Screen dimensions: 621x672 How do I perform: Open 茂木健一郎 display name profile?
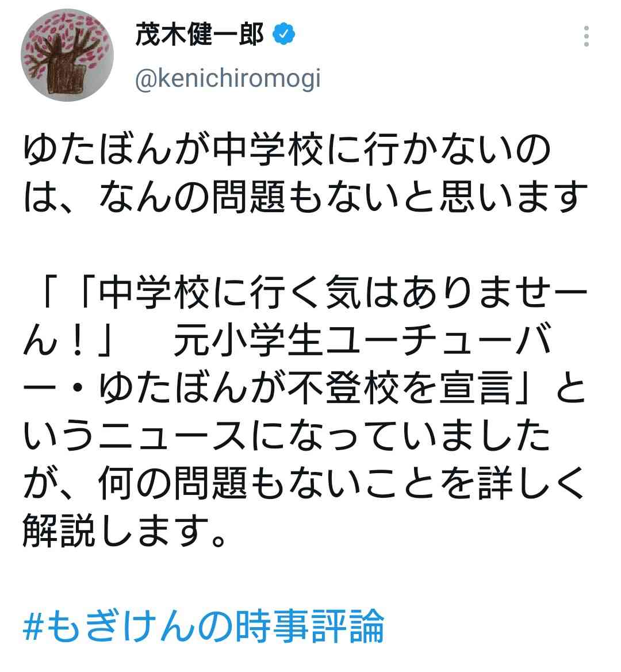click(x=200, y=34)
